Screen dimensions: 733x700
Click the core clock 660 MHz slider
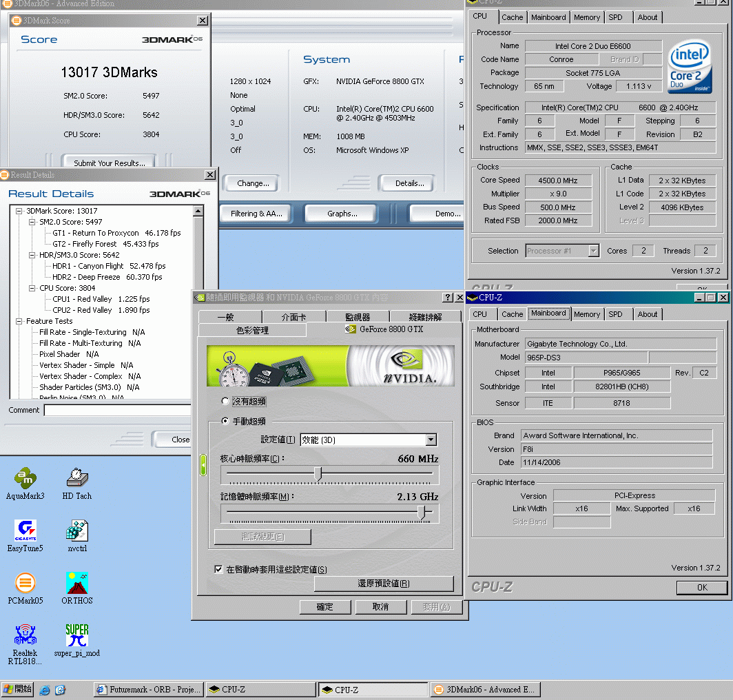[318, 474]
